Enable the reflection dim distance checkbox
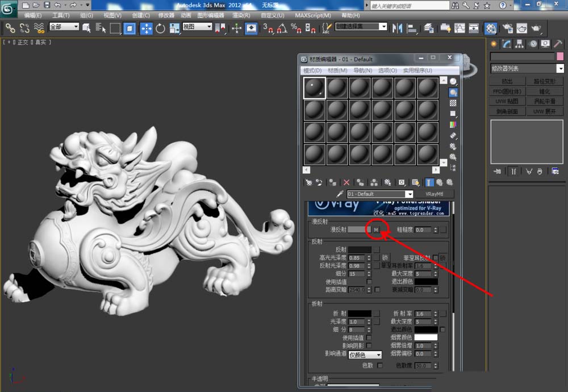This screenshot has width=568, height=392. tap(377, 290)
